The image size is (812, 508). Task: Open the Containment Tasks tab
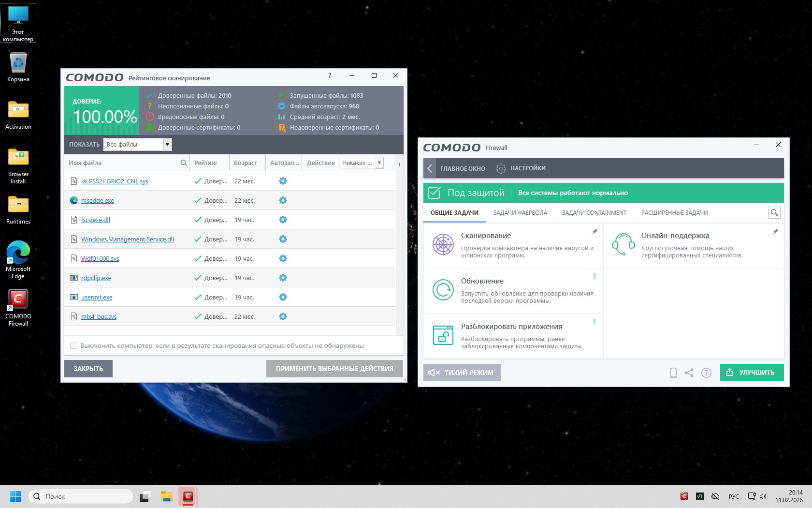pos(594,213)
